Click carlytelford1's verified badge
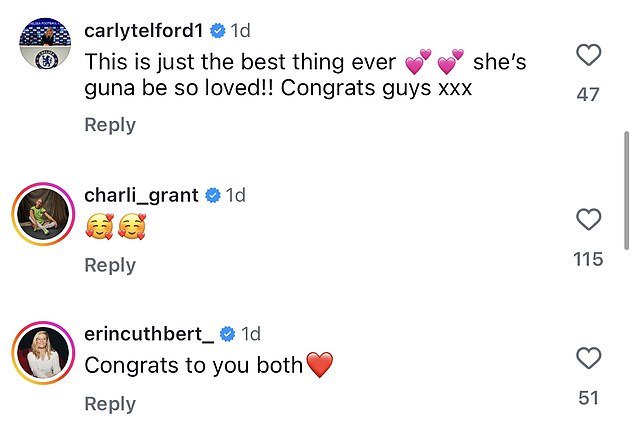Viewport: 634px width, 434px height. coord(217,31)
